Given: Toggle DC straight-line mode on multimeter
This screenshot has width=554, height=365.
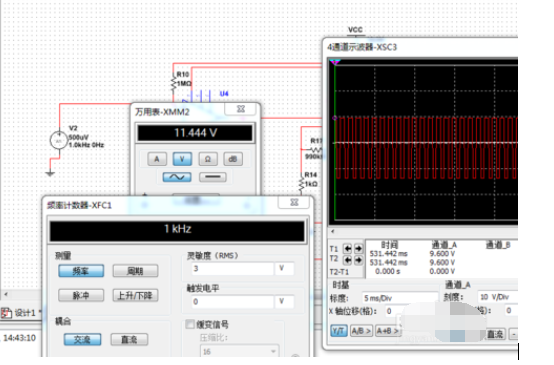Looking at the screenshot, I should click(213, 177).
